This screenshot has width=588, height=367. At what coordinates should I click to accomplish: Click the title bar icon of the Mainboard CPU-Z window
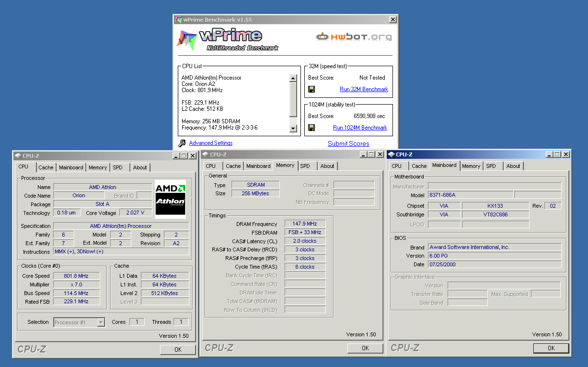pyautogui.click(x=391, y=154)
